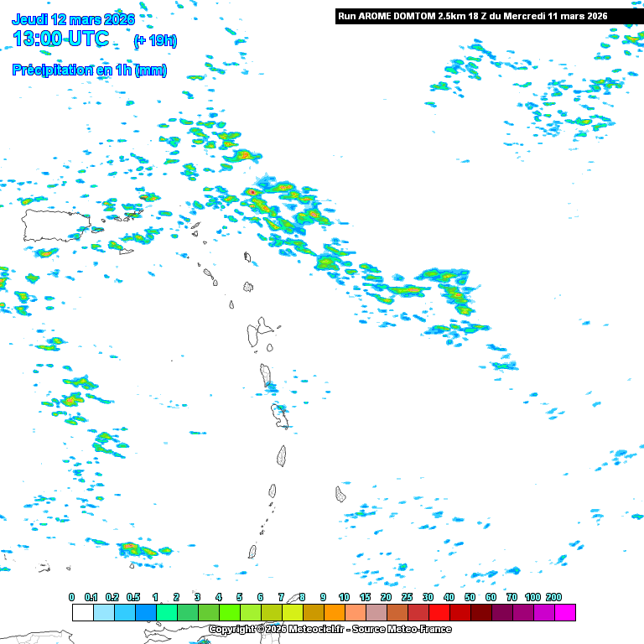Viewport: 644px width, 644px height.
Task: Click the green 1 mm legend swatch
Action: (166, 613)
